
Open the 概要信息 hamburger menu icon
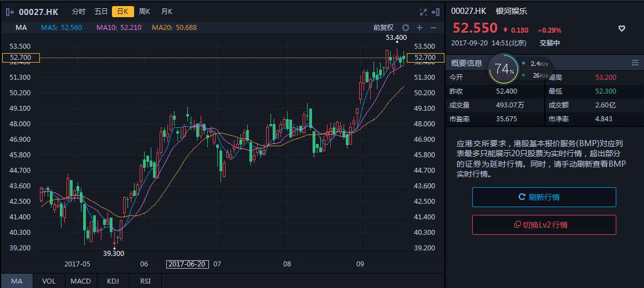[635, 63]
